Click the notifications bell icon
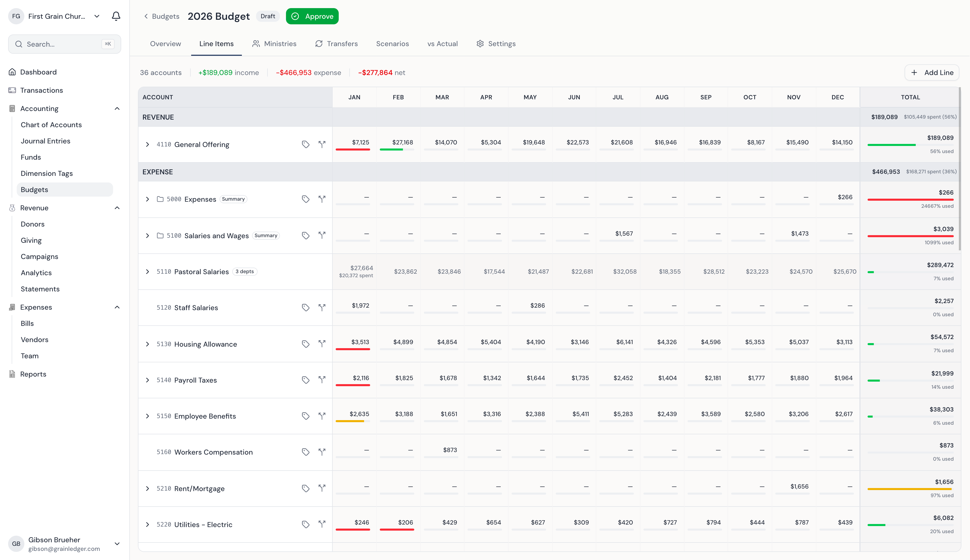970x560 pixels. click(x=116, y=16)
